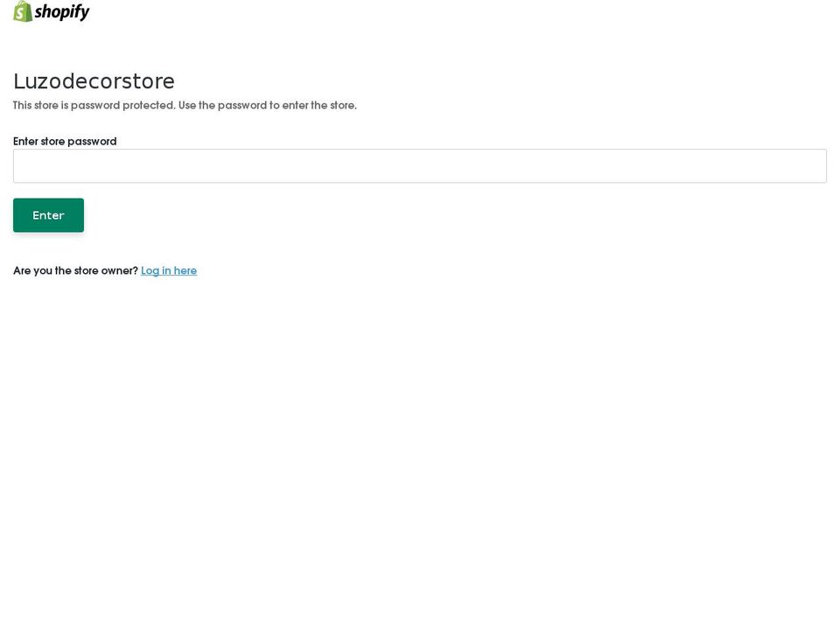This screenshot has width=840, height=630.
Task: Click the word 'Enter' on the green button
Action: (48, 215)
